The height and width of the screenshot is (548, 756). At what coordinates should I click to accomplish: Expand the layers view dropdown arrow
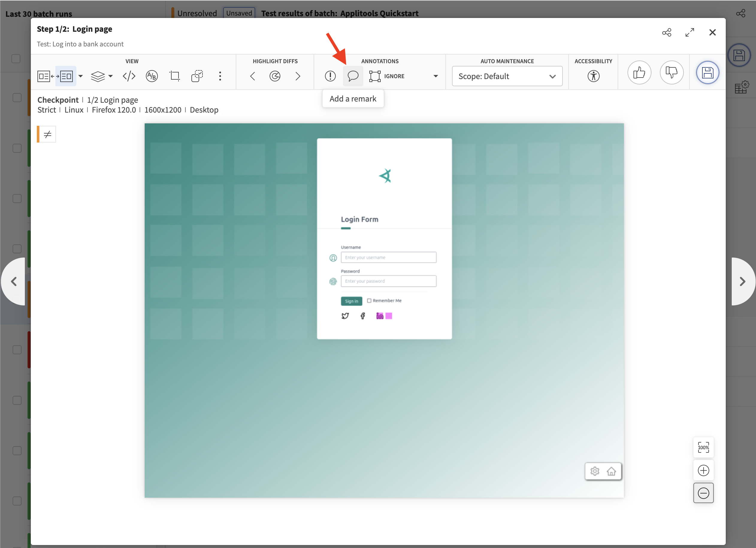click(111, 76)
